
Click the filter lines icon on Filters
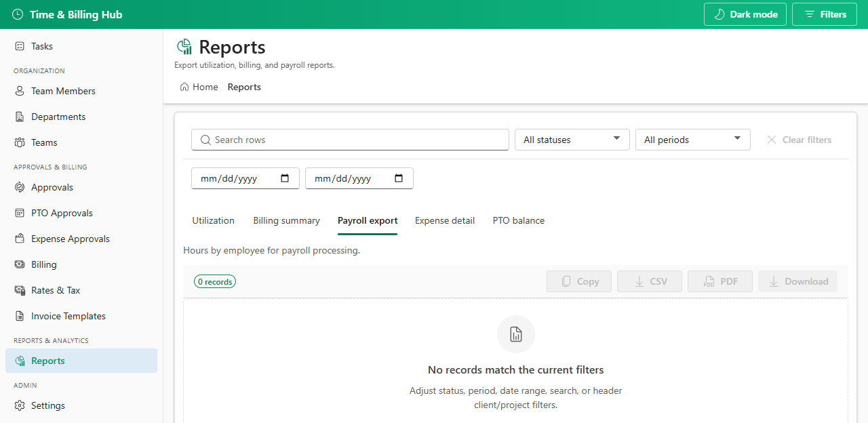[x=809, y=14]
